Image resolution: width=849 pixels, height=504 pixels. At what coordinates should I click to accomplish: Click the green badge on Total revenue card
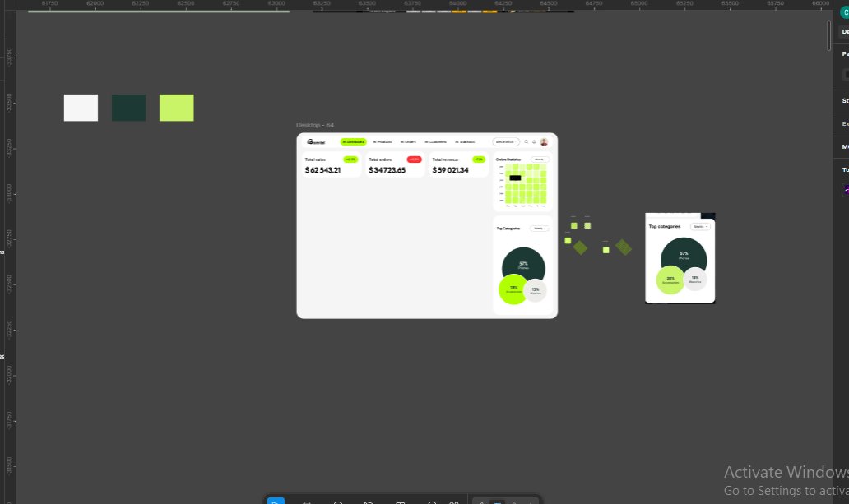[479, 160]
